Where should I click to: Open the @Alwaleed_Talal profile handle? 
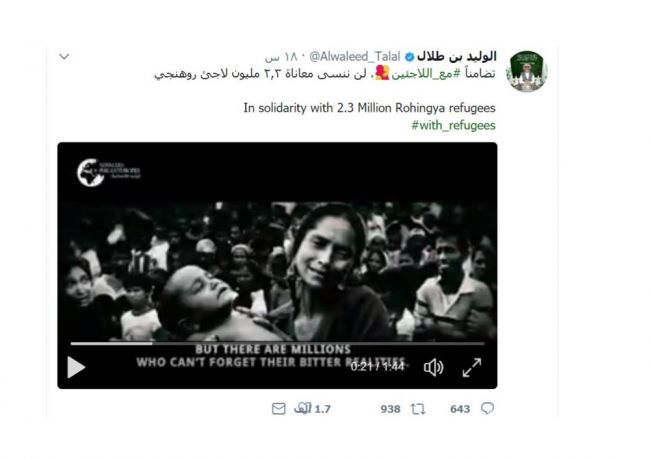[355, 56]
